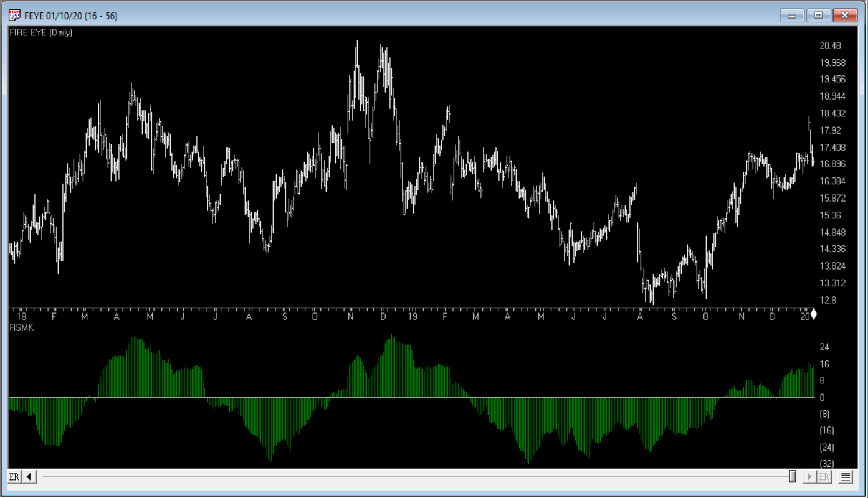The image size is (868, 498).
Task: Click the (32) negative label on RSMK scale
Action: click(827, 464)
